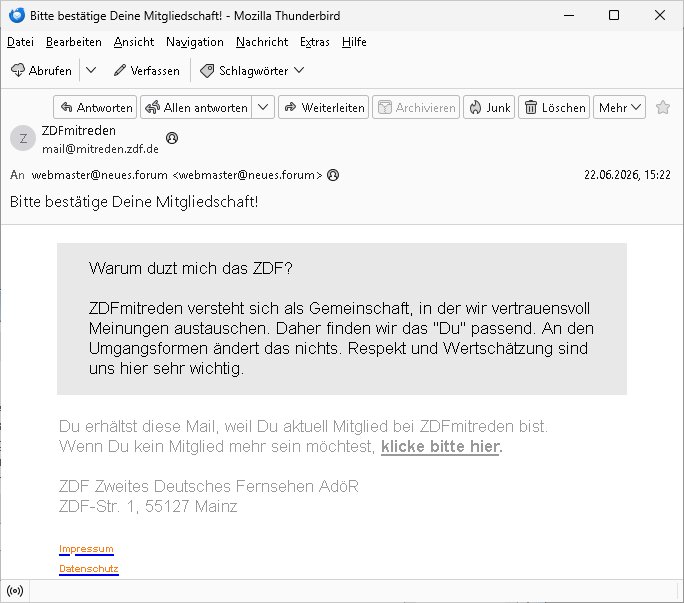The height and width of the screenshot is (603, 684).
Task: Open the Mehr dropdown menu
Action: pos(619,107)
